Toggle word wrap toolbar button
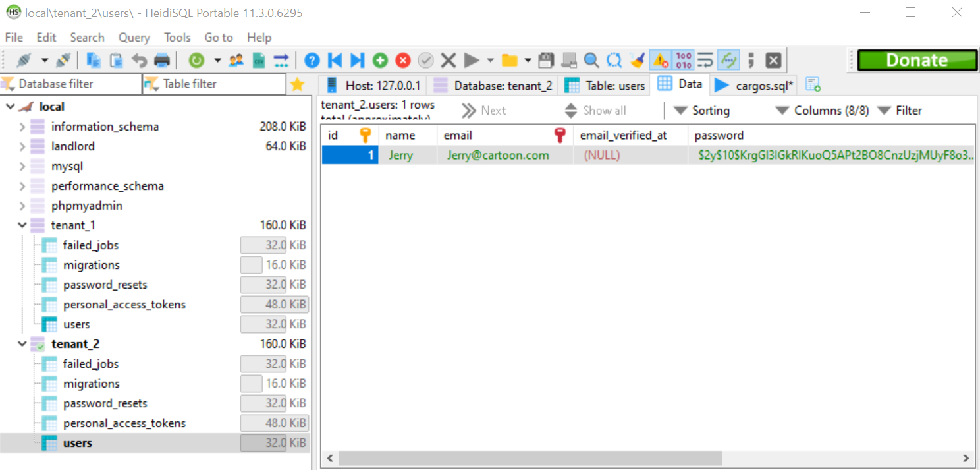Screen dimensions: 980x470 coord(705,61)
